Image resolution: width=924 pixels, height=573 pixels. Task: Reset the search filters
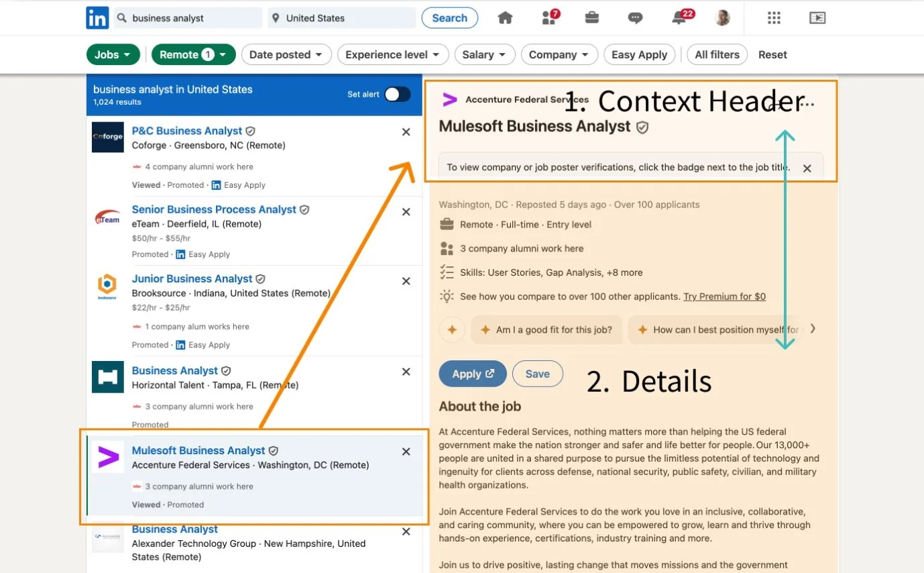[772, 55]
